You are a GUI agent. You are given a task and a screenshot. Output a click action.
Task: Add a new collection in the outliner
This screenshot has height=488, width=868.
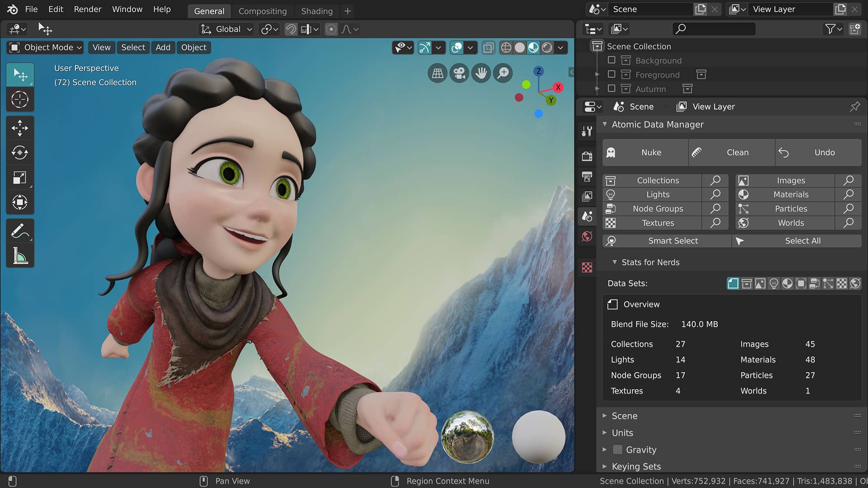(x=854, y=29)
